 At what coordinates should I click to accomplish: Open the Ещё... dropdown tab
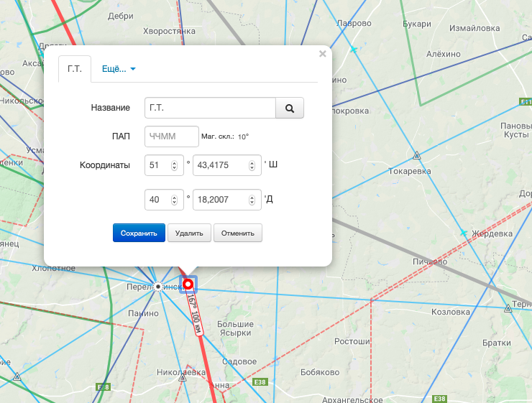[x=119, y=69]
